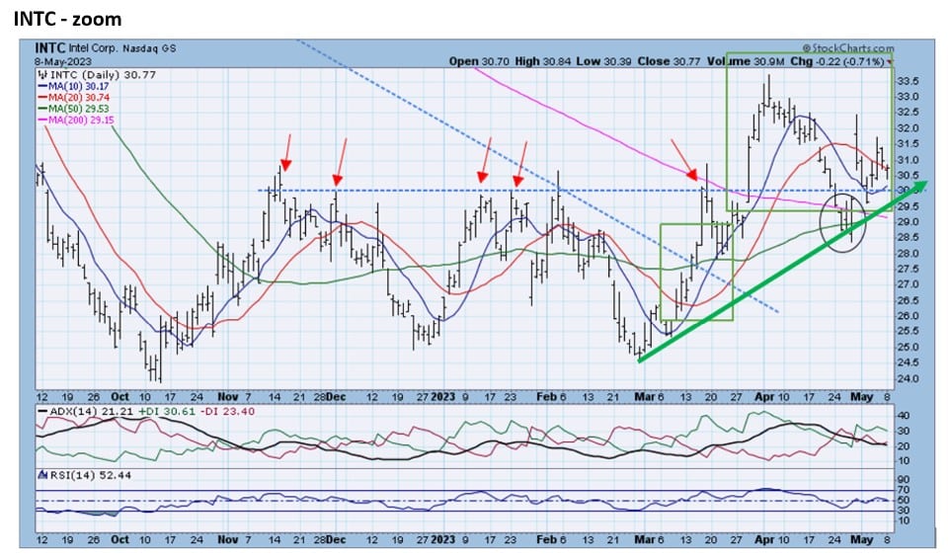Click the 70 level on RSI axis
This screenshot has width=950, height=560.
pos(904,490)
